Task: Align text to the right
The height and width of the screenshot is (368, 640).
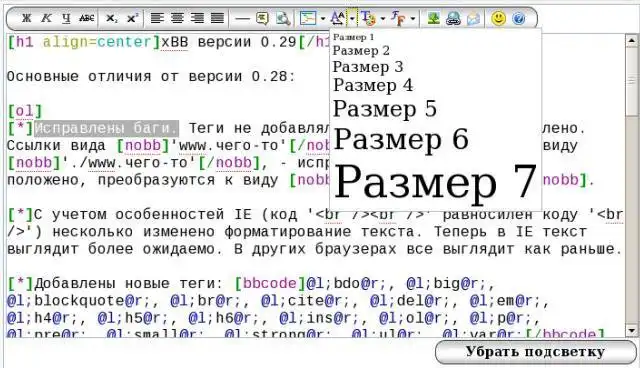Action: tap(197, 18)
